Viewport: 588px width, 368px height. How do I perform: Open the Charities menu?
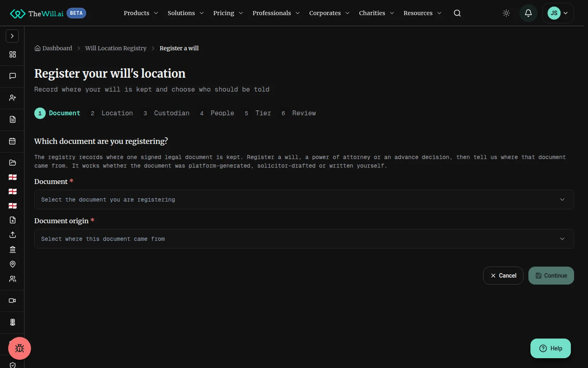(376, 13)
